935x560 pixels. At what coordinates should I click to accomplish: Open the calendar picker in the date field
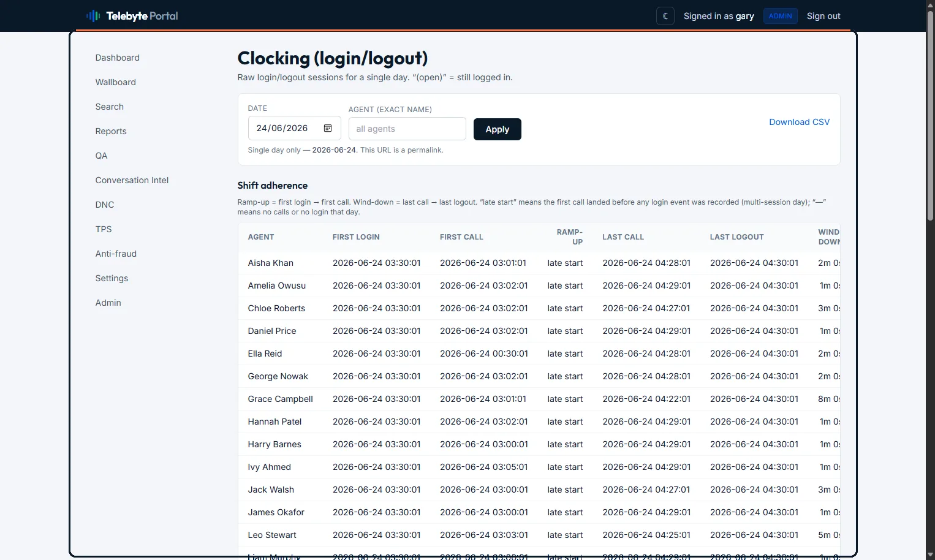(328, 128)
